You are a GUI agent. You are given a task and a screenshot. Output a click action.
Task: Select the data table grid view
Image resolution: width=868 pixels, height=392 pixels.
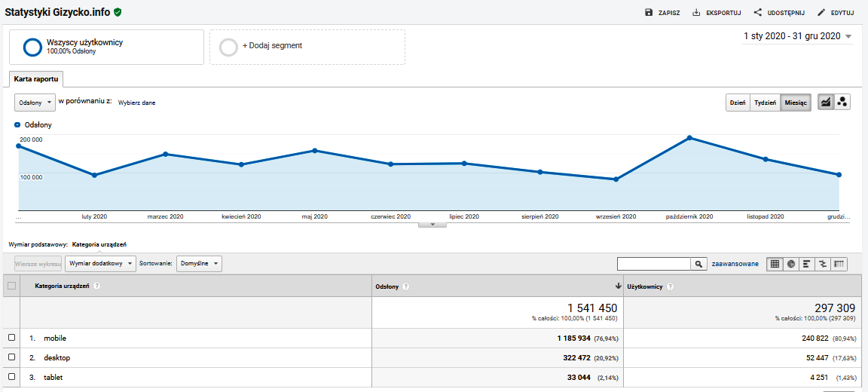(x=775, y=264)
